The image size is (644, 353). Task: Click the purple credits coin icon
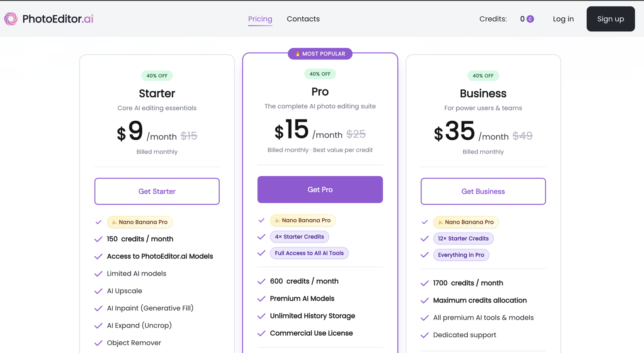[530, 19]
